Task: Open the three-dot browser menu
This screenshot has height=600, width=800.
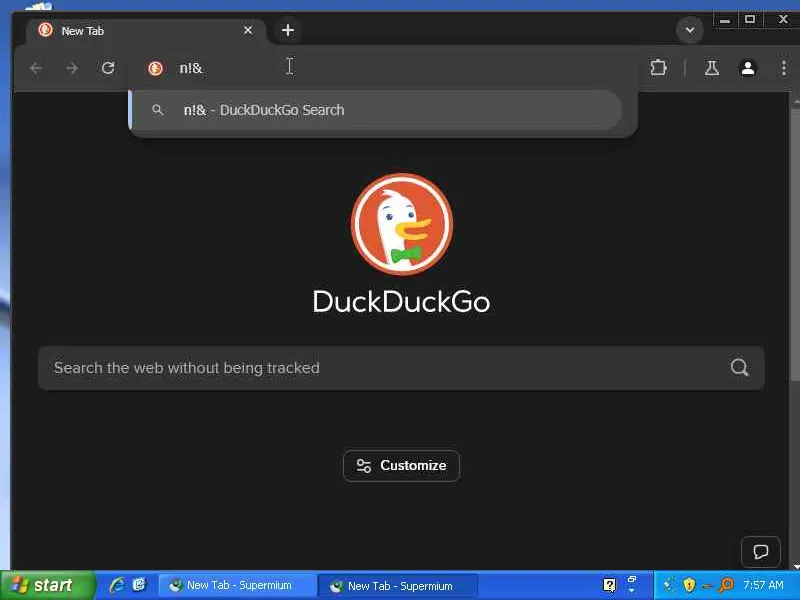Action: coord(784,68)
